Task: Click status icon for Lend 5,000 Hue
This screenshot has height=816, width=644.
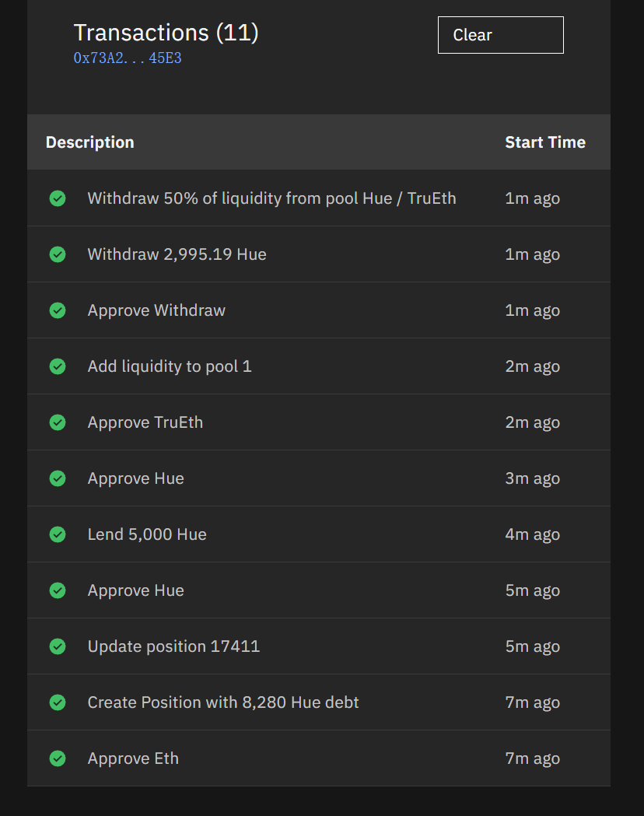Action: coord(58,534)
